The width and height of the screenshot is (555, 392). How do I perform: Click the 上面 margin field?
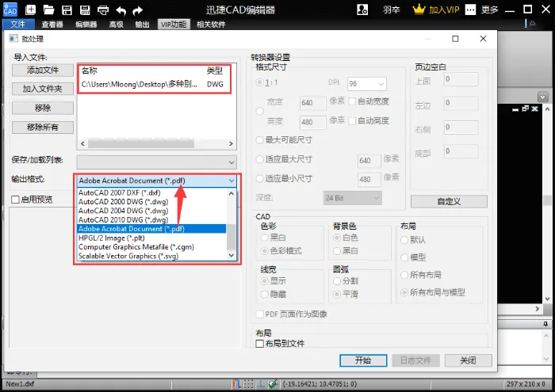(461, 79)
